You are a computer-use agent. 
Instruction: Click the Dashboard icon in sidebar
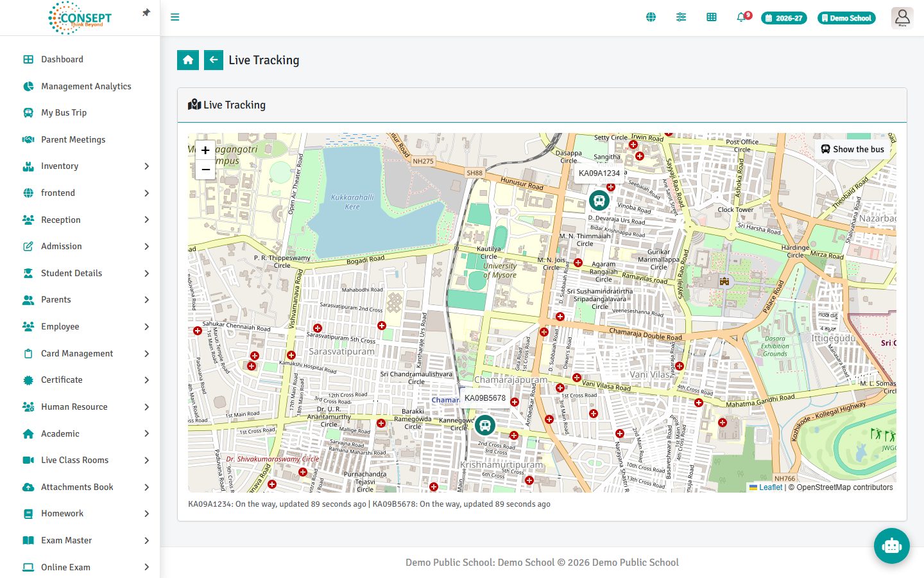pyautogui.click(x=28, y=59)
